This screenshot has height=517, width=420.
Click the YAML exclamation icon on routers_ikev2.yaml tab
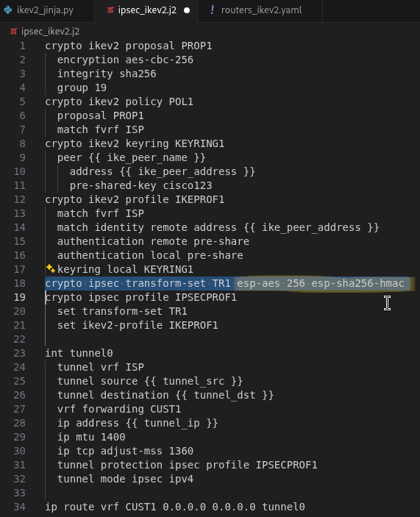click(x=213, y=10)
